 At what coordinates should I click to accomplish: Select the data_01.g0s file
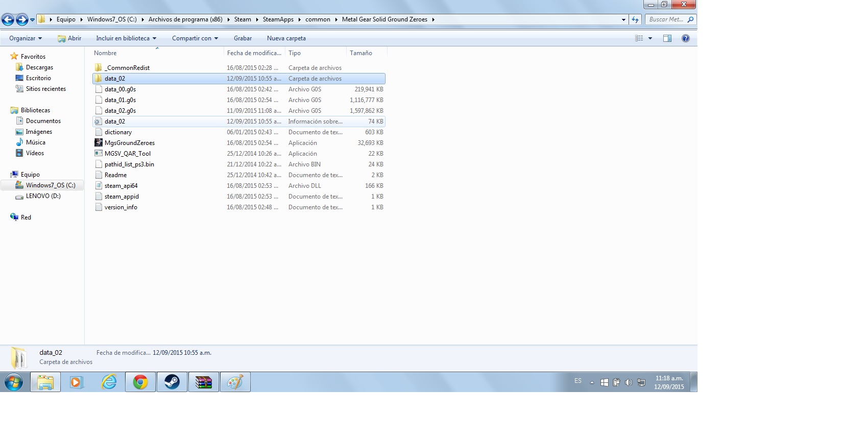click(238, 100)
